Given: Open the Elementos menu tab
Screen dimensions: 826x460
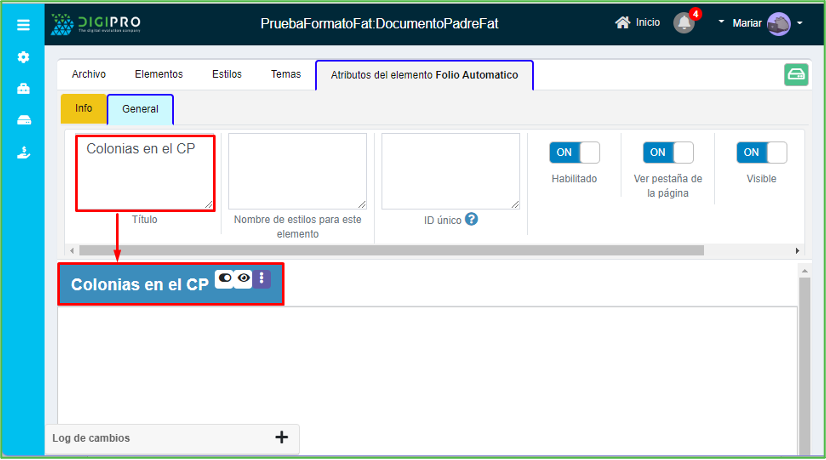Looking at the screenshot, I should (158, 74).
